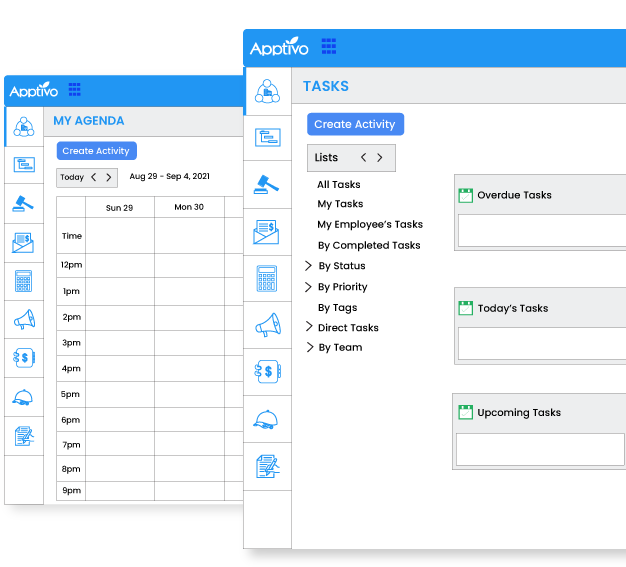
Task: Click Upcoming Tasks calendar icon
Action: [x=466, y=412]
